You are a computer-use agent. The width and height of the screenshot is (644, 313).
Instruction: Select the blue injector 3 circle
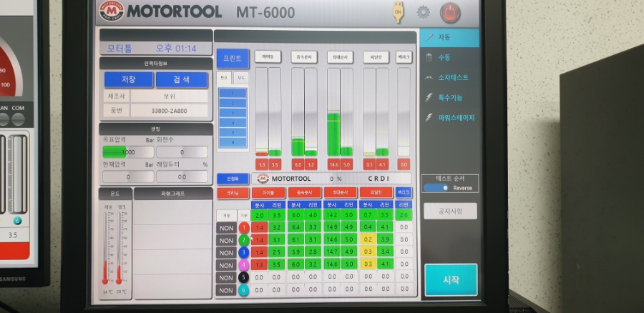(x=244, y=253)
